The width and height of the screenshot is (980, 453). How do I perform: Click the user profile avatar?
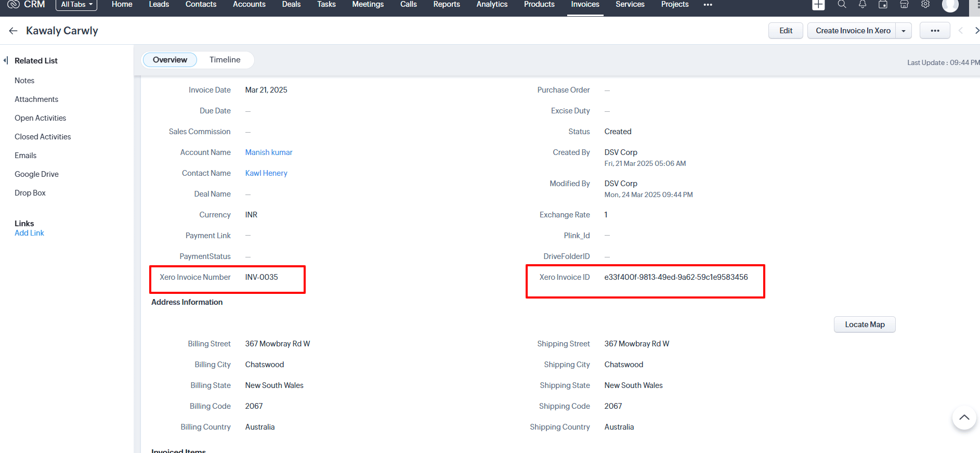click(950, 5)
